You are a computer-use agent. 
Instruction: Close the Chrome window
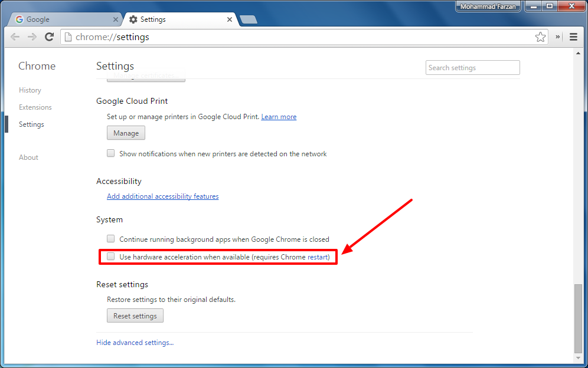pos(571,6)
